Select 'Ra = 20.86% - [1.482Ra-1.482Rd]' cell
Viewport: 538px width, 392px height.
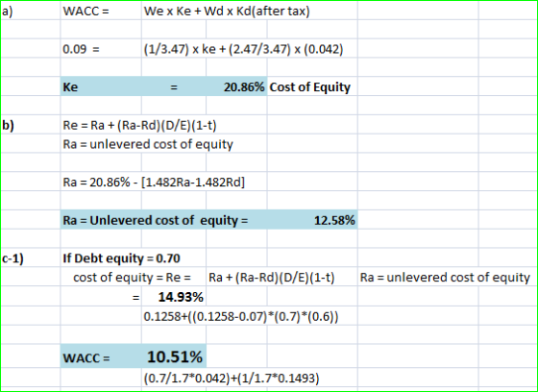(154, 183)
